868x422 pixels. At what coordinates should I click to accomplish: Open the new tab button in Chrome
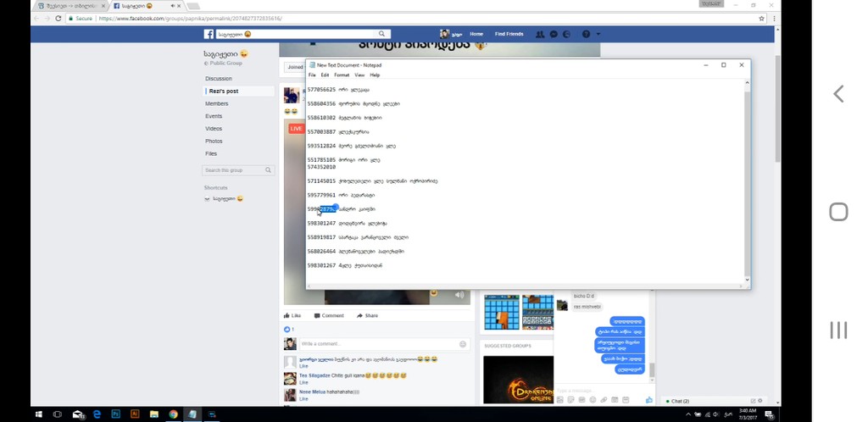click(193, 6)
